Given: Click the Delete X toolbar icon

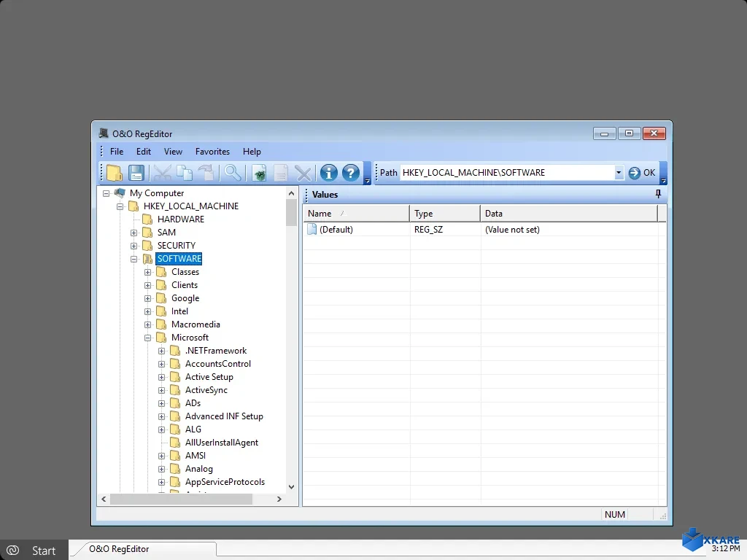Looking at the screenshot, I should tap(303, 174).
